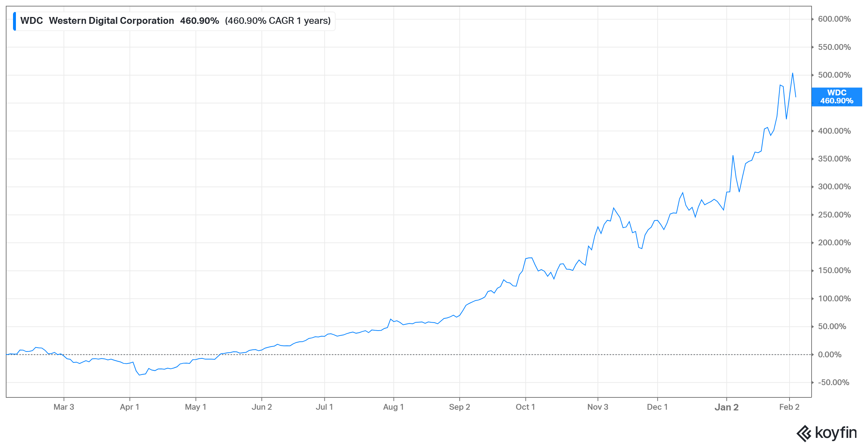868x448 pixels.
Task: Click the -50.00% y-axis label
Action: pos(833,383)
